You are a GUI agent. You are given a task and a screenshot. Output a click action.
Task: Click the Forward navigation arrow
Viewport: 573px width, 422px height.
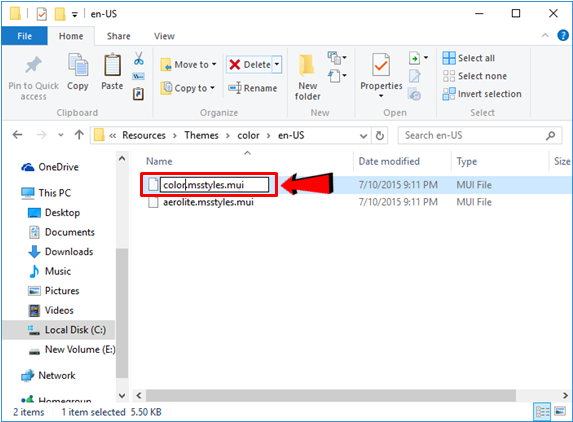(41, 135)
